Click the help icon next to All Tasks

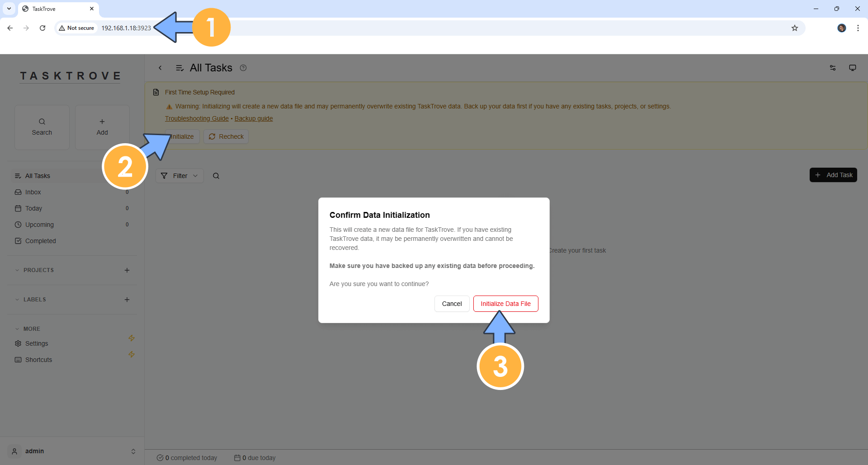pos(243,68)
